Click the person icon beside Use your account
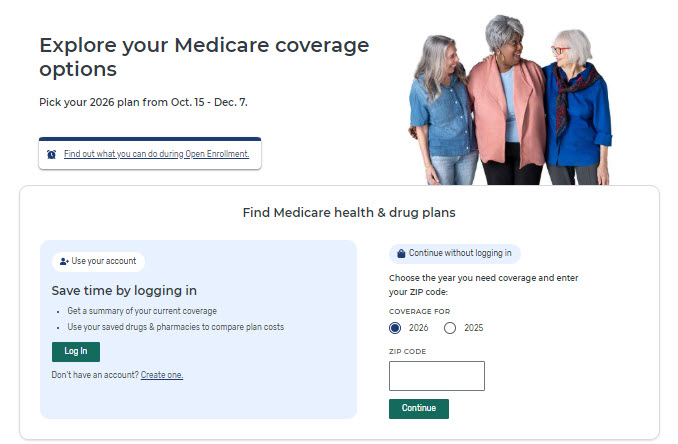 tap(64, 261)
